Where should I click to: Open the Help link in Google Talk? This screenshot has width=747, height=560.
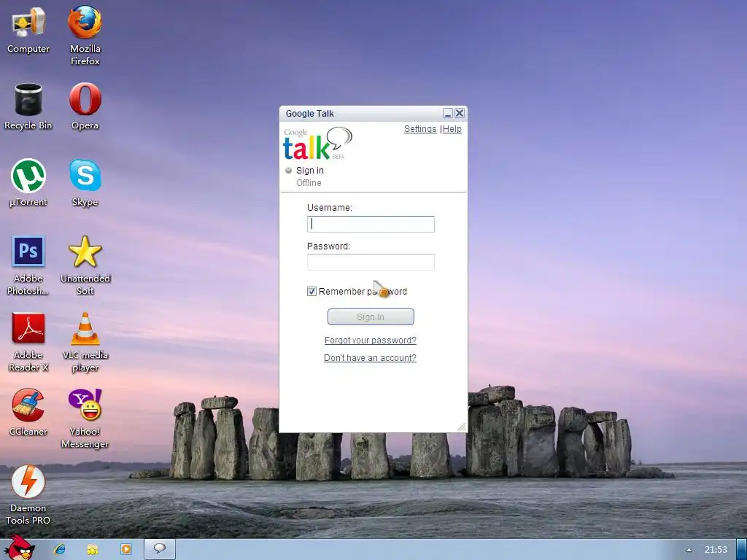coord(452,129)
